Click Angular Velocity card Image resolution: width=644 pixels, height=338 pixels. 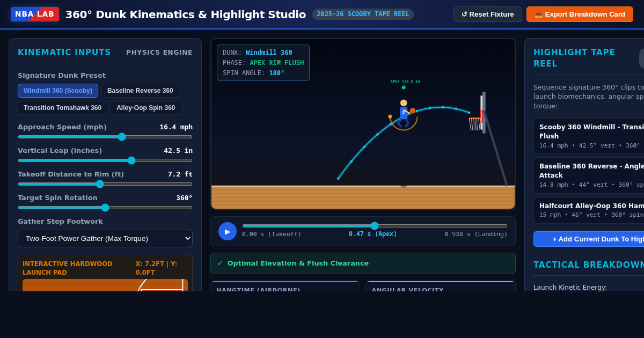pyautogui.click(x=441, y=286)
